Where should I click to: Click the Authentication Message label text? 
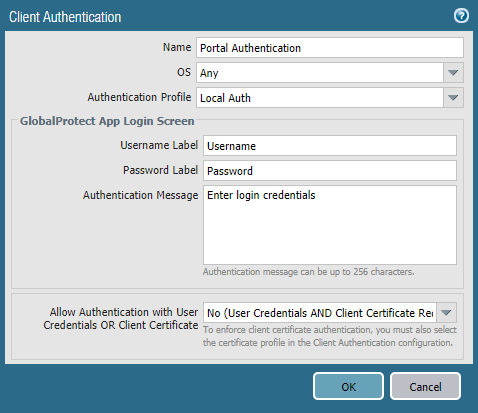click(x=141, y=195)
